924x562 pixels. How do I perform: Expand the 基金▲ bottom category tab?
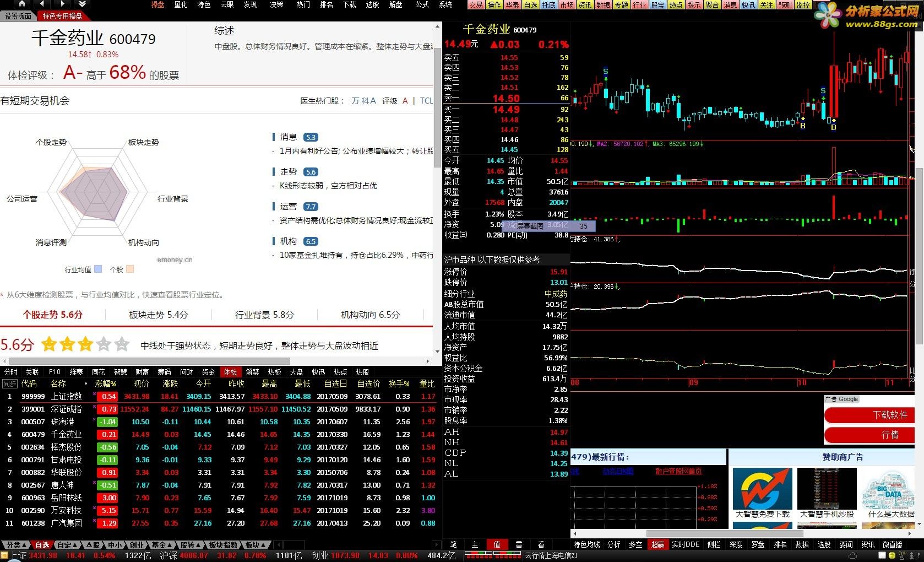[161, 545]
